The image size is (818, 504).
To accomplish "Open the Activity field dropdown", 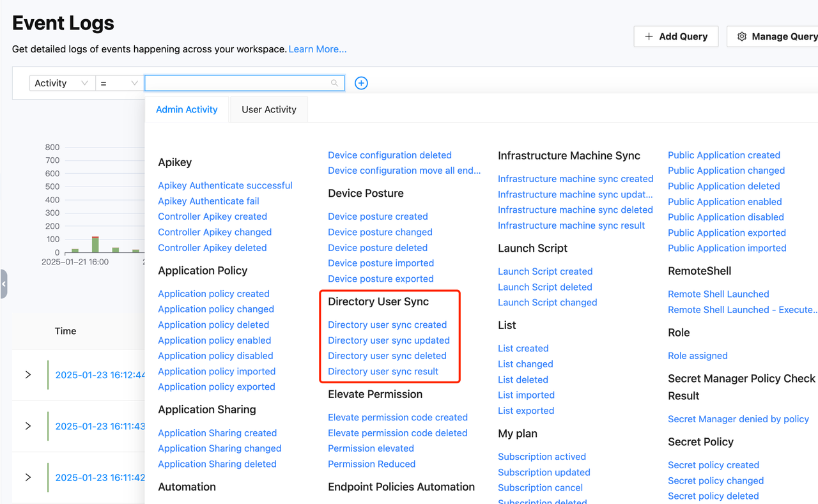I will point(62,83).
